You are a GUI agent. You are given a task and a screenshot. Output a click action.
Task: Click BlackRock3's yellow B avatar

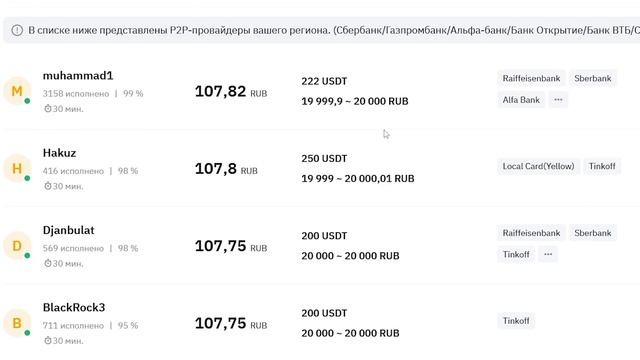click(17, 323)
